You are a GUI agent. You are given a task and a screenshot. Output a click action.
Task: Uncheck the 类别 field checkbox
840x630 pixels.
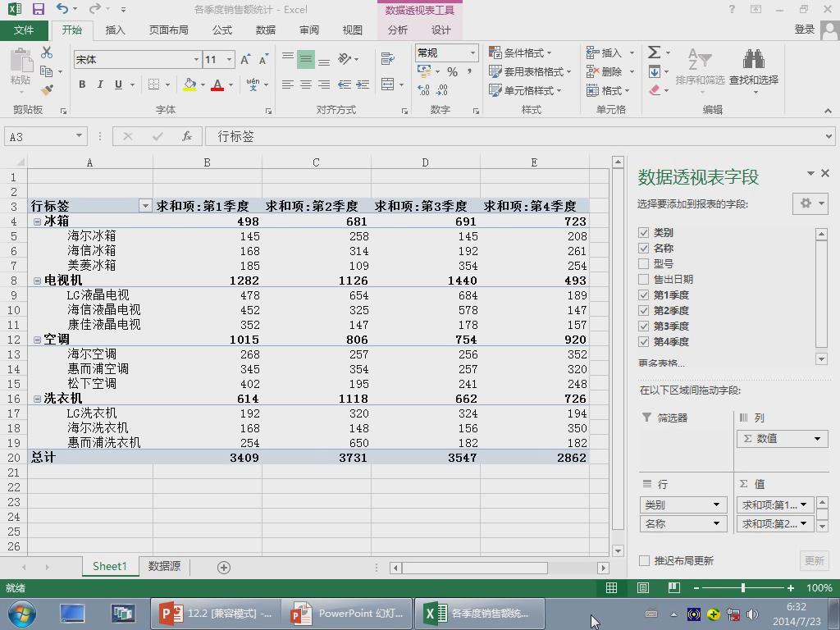tap(643, 232)
